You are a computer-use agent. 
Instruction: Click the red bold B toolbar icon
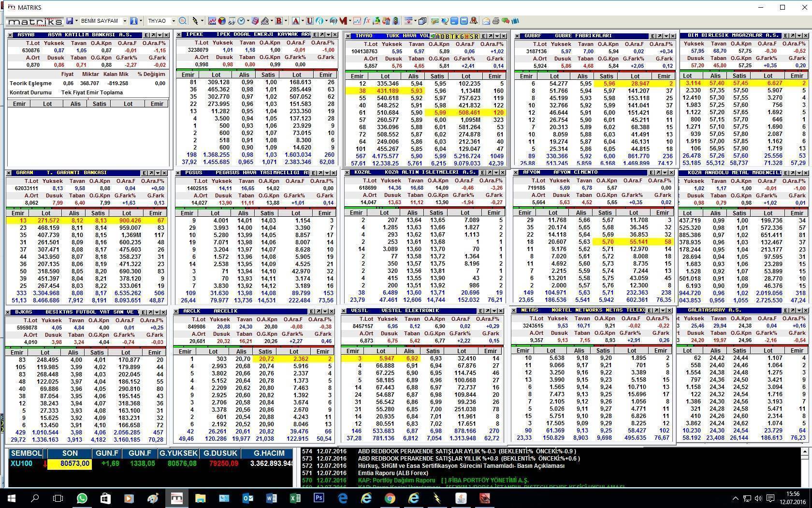click(278, 21)
